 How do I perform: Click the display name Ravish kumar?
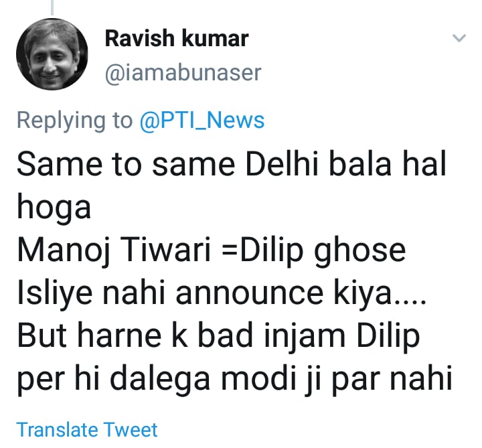point(177,39)
